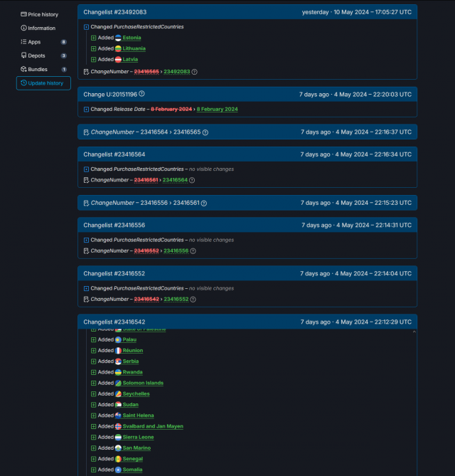Screen dimensions: 455x476
Task: Follow the Solomon Islands country link
Action: (x=143, y=383)
